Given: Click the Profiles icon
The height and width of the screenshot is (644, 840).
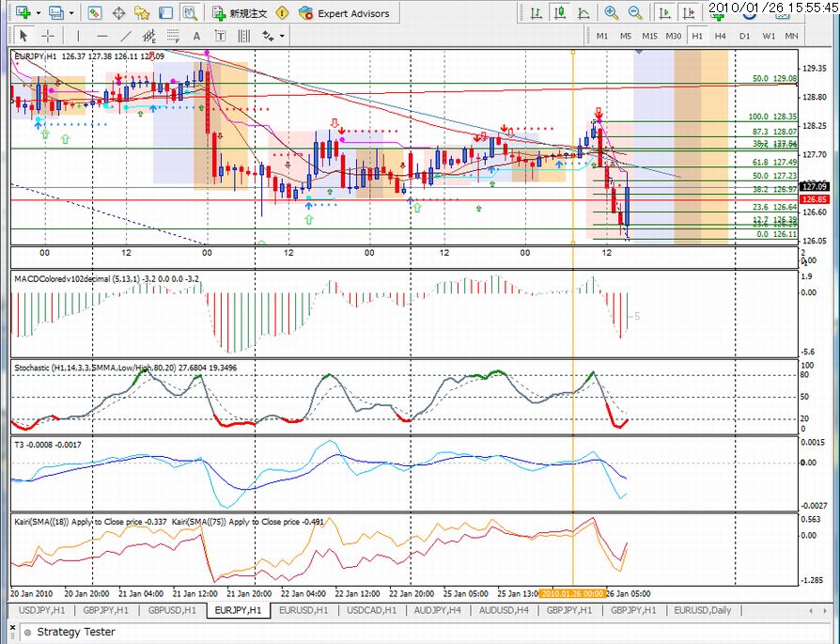Looking at the screenshot, I should (56, 13).
